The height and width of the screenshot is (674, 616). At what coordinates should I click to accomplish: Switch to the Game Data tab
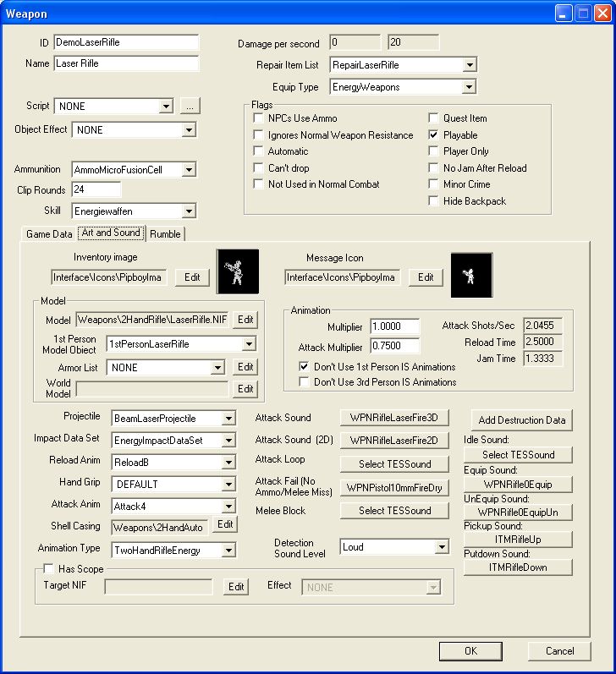pos(49,234)
